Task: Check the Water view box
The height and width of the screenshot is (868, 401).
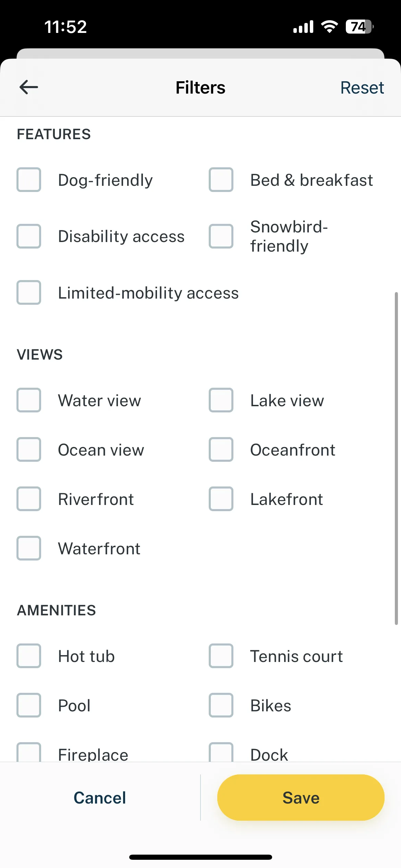Action: 29,400
